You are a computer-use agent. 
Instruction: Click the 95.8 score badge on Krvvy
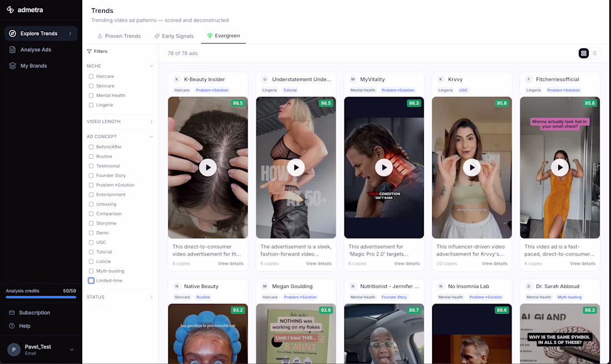click(502, 103)
